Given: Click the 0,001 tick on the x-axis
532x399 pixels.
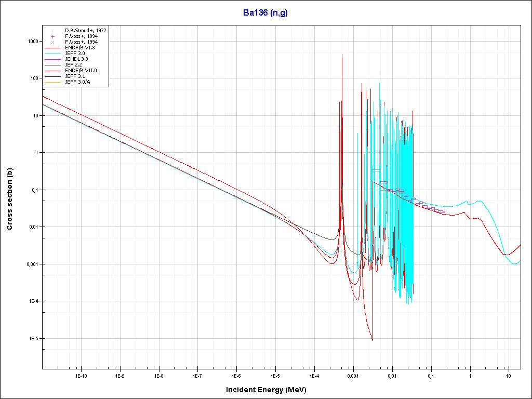Looking at the screenshot, I should [x=353, y=375].
